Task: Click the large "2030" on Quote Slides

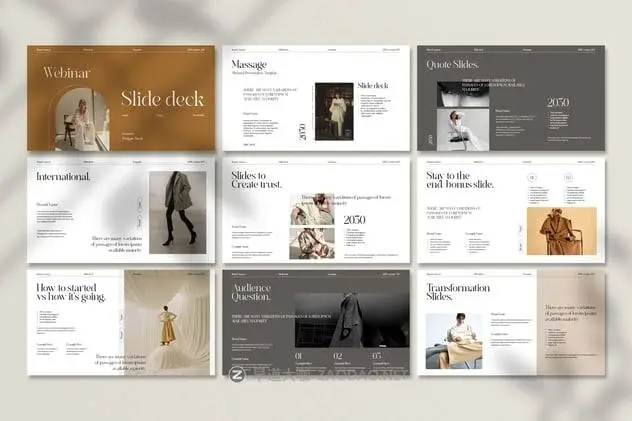Action: (558, 102)
